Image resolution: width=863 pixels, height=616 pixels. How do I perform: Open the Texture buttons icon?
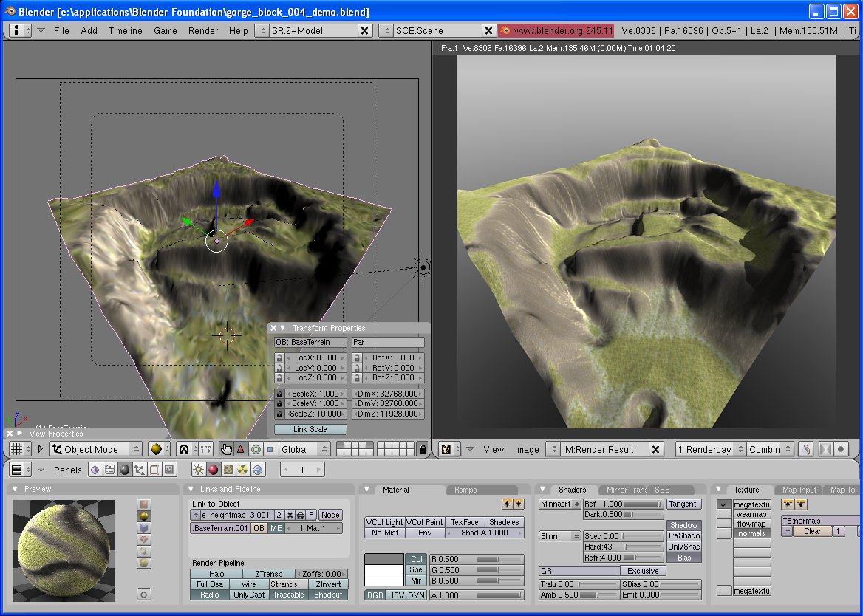click(x=228, y=470)
